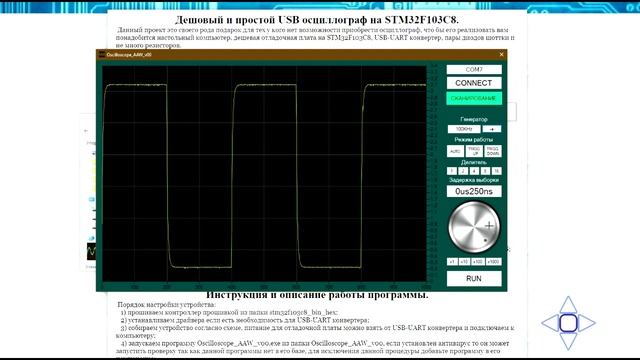640x360 pixels.
Task: Close the Oscilloscope_AAW window
Action: click(x=501, y=54)
